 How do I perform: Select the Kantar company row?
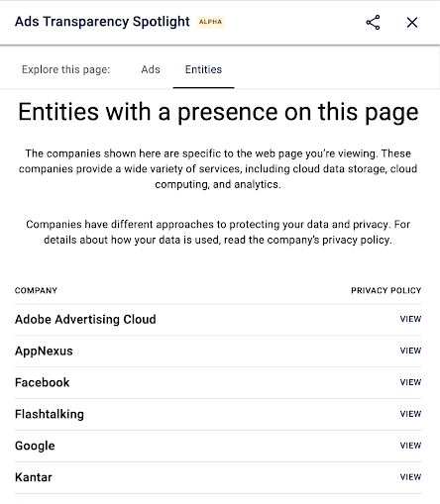pos(218,477)
